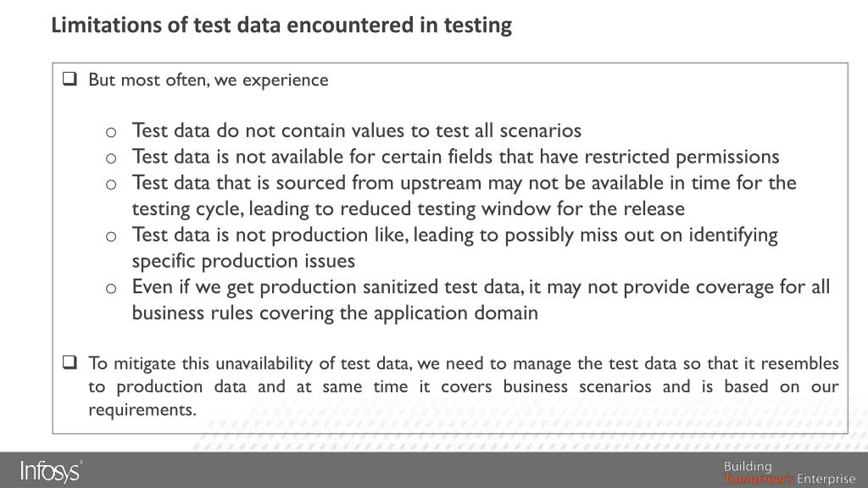The width and height of the screenshot is (868, 488).
Task: Click the word 'Enterprise' in the footer
Action: 826,480
